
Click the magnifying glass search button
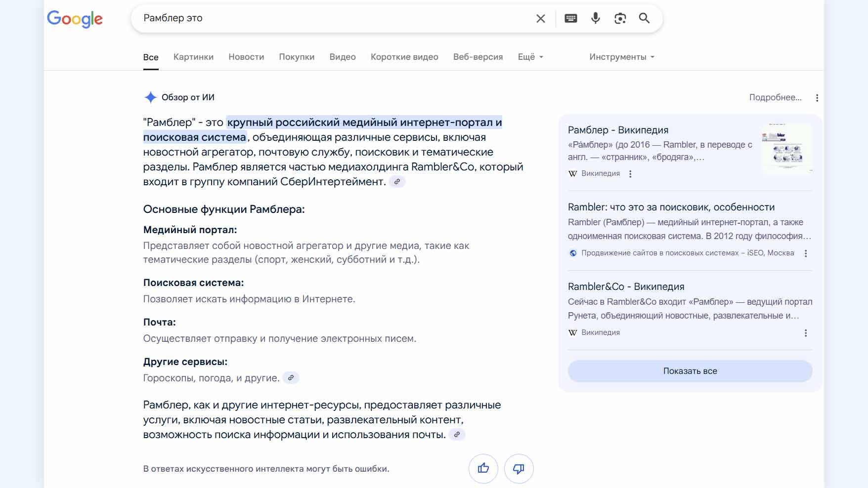644,18
